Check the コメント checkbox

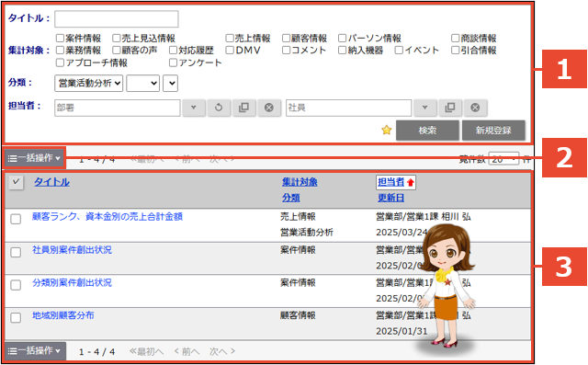286,50
